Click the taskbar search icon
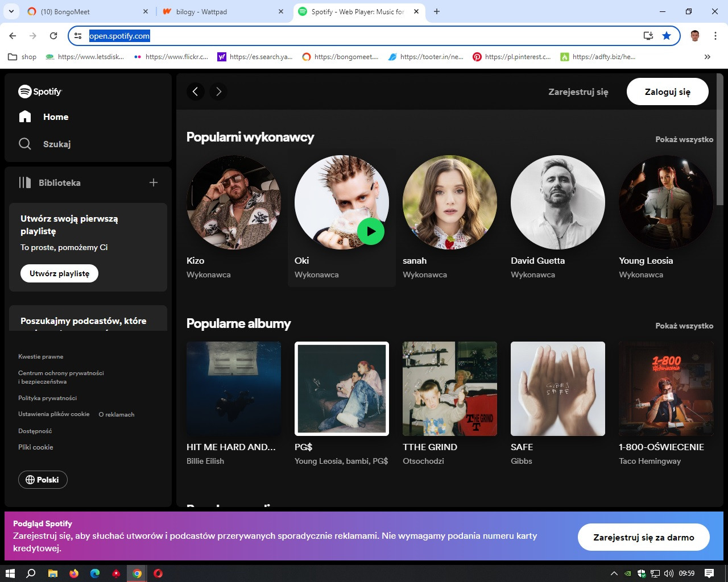 point(31,573)
